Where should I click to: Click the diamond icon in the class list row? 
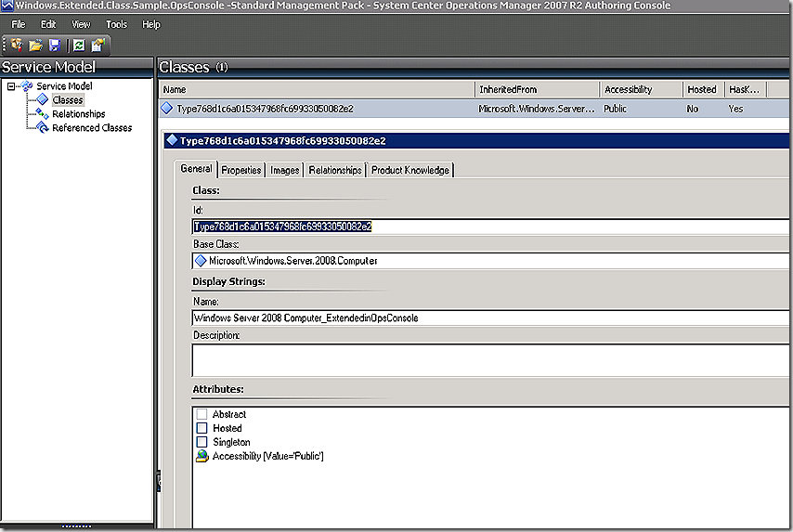click(167, 109)
